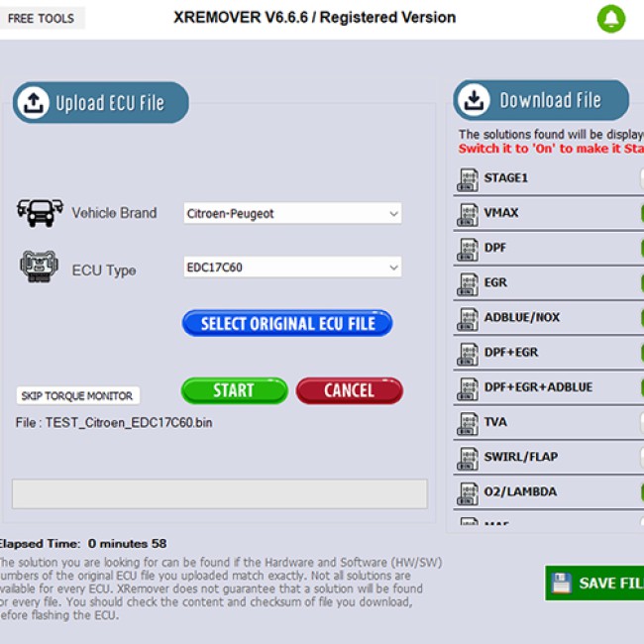This screenshot has width=644, height=644.
Task: Click the file icon next to STAGE1
Action: pos(468,179)
